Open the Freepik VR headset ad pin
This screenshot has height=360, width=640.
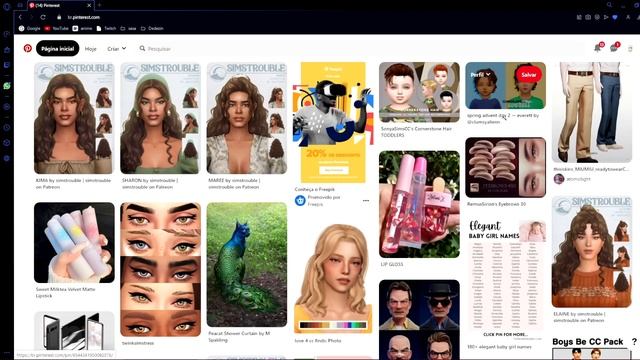(333, 122)
